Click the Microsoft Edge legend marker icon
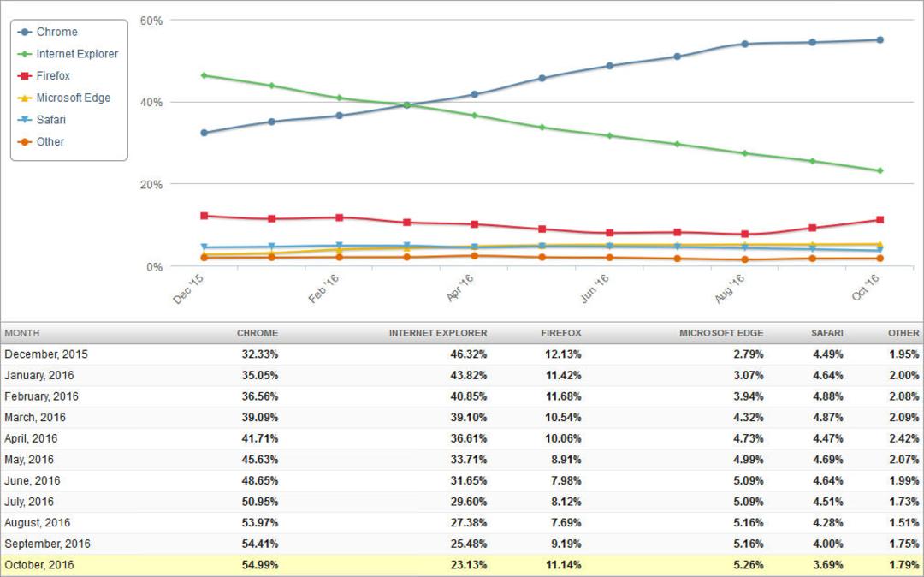Image resolution: width=924 pixels, height=577 pixels. [x=25, y=98]
